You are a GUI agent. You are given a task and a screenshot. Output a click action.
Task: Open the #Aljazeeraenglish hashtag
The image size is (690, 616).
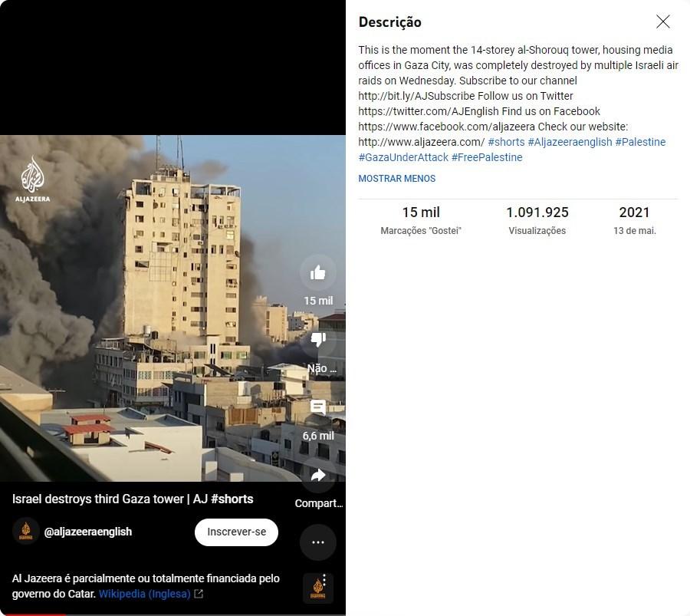(x=570, y=142)
